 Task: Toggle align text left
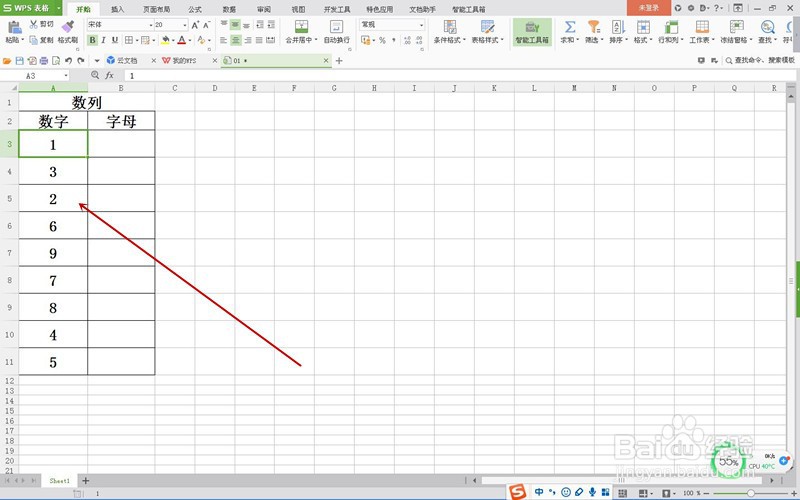tap(224, 40)
